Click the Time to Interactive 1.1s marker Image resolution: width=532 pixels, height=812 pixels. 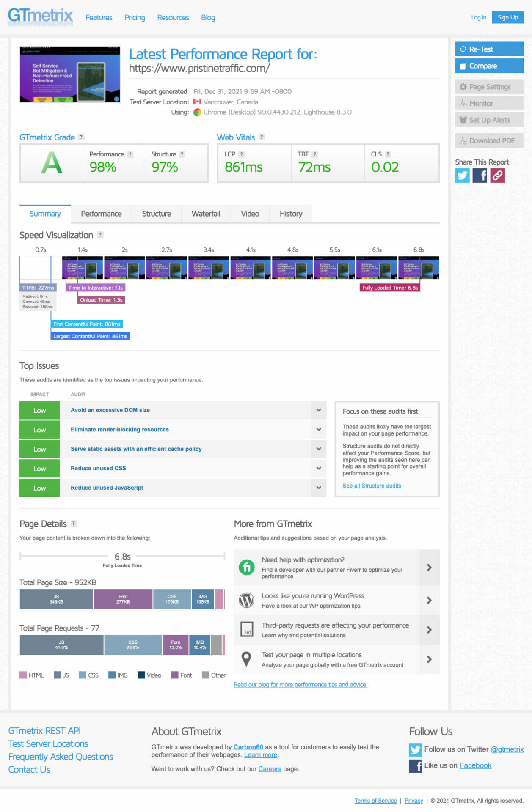pyautogui.click(x=95, y=288)
